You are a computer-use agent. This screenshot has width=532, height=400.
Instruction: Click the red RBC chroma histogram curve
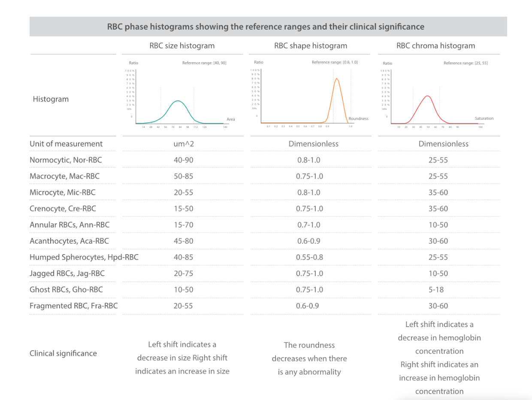pos(427,97)
